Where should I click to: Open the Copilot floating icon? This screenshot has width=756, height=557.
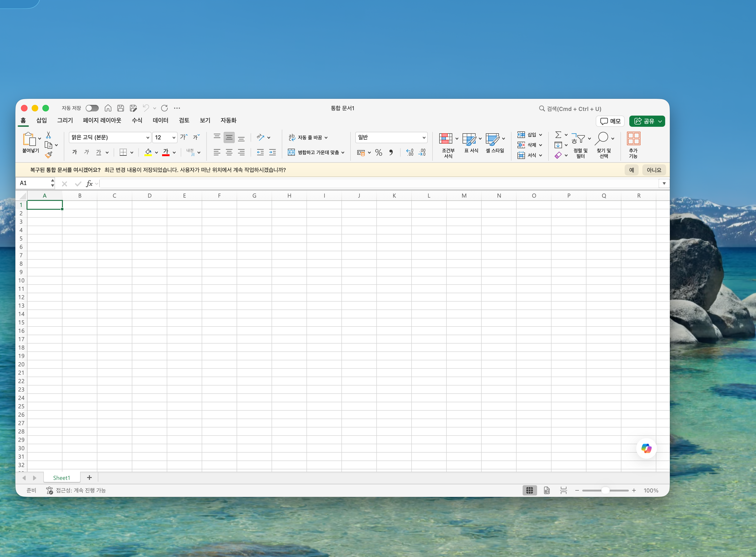(646, 448)
